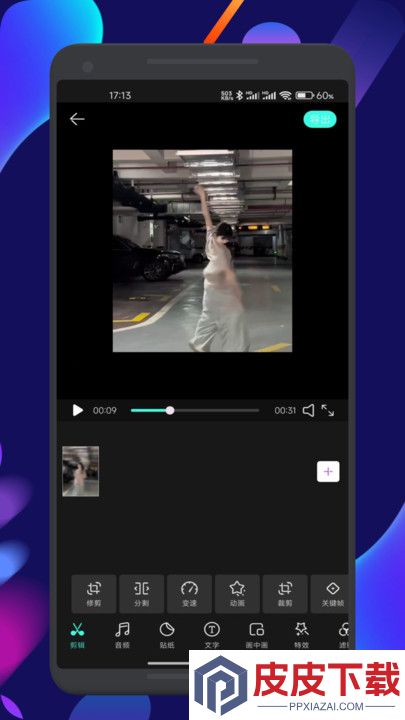Click the playback progress slider handle
The height and width of the screenshot is (720, 405).
pos(170,410)
